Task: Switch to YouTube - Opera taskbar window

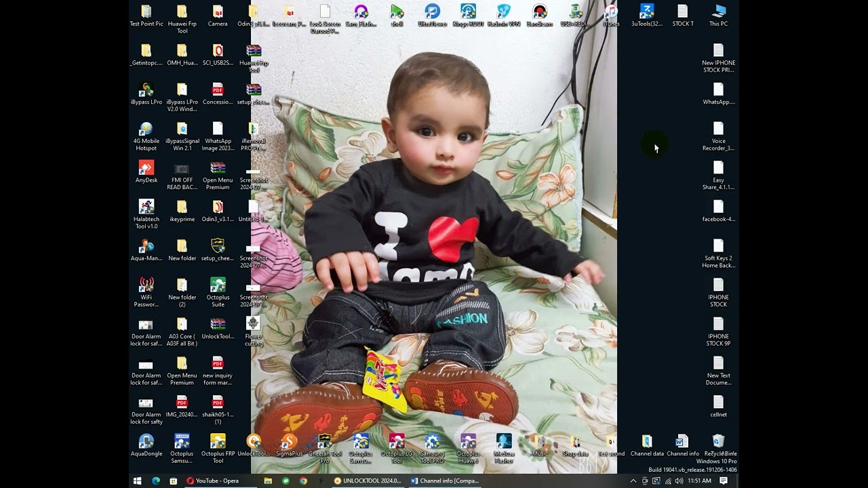Action: click(212, 481)
